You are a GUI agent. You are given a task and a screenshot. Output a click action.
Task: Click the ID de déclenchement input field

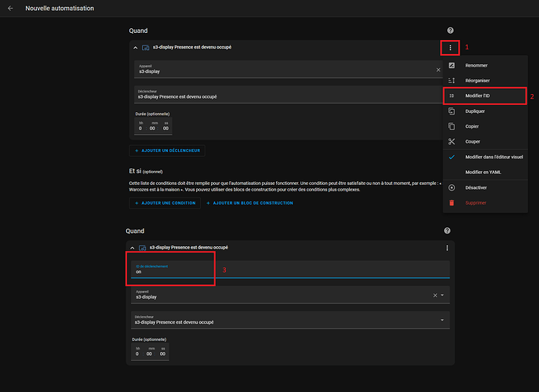[290, 270]
